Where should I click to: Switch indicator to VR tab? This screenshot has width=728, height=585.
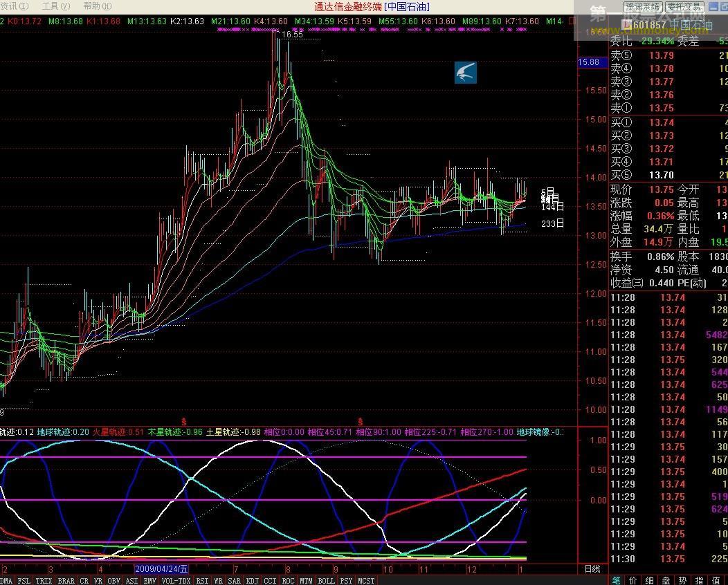(x=98, y=581)
